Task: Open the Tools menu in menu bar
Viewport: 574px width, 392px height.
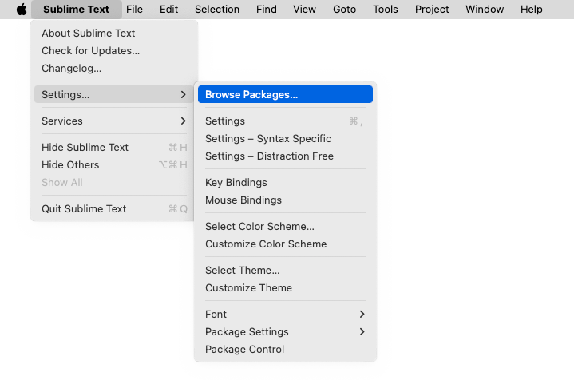Action: (x=385, y=9)
